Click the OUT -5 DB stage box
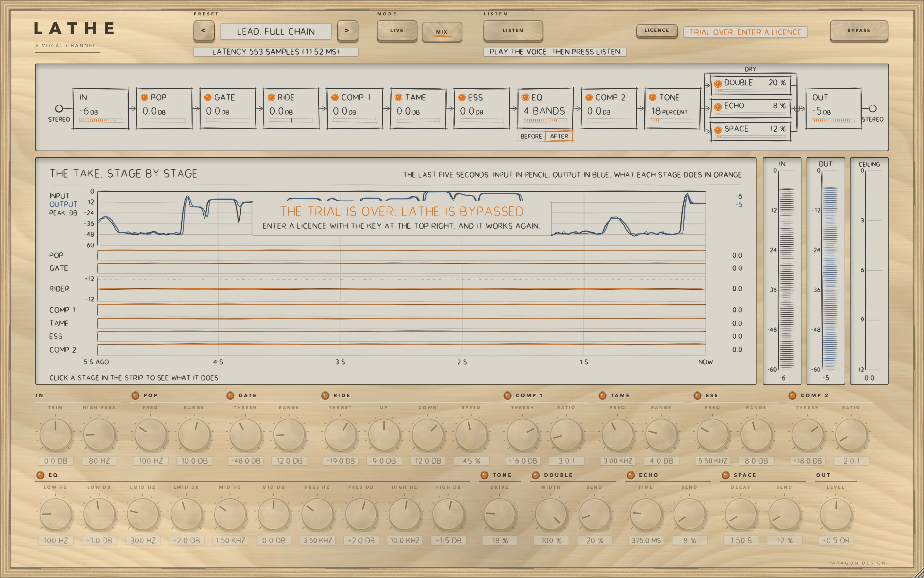 coord(834,109)
